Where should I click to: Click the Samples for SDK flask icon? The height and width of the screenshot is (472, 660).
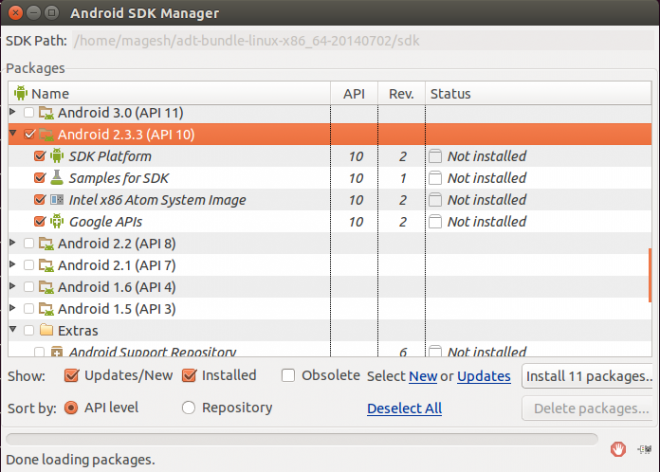(57, 178)
